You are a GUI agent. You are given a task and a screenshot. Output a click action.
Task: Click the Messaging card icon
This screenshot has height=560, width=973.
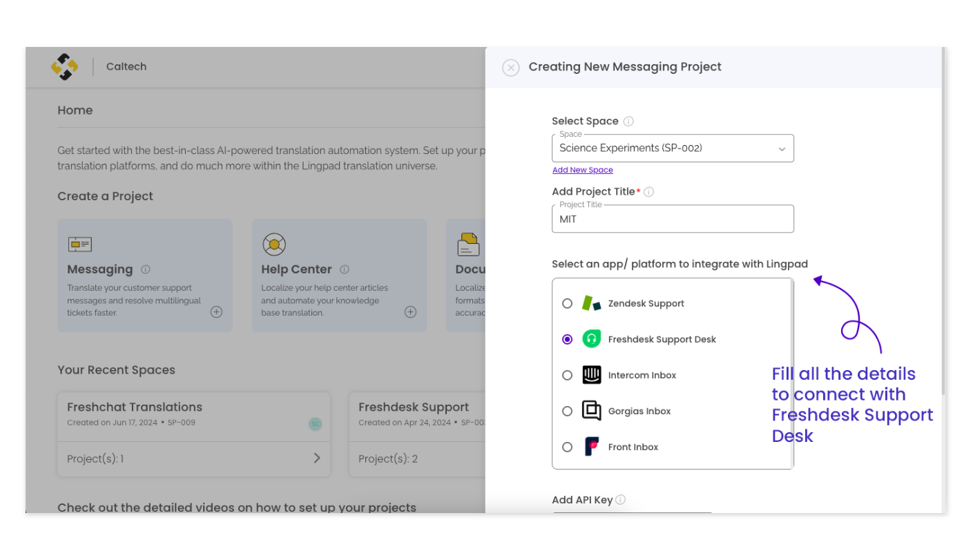79,244
